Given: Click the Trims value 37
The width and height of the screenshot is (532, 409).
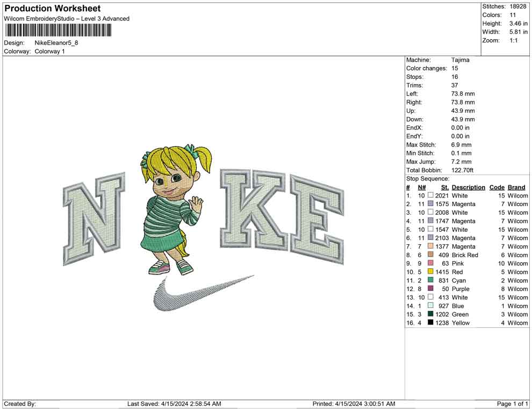Looking at the screenshot, I should (x=455, y=85).
